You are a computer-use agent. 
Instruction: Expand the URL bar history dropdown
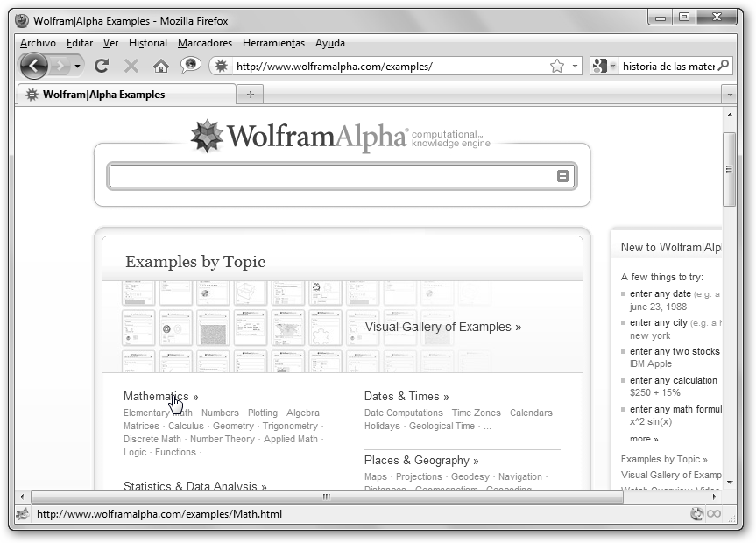coord(576,67)
